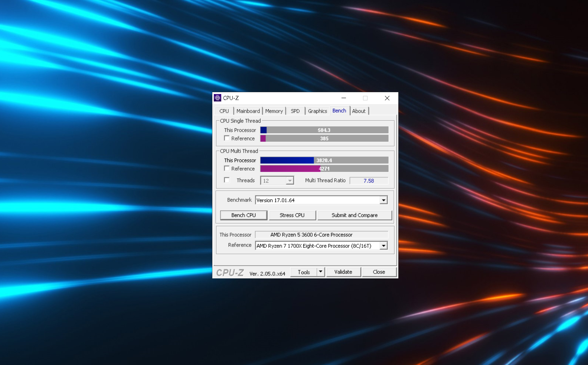Open the CPU tab
This screenshot has height=365, width=588.
[224, 111]
